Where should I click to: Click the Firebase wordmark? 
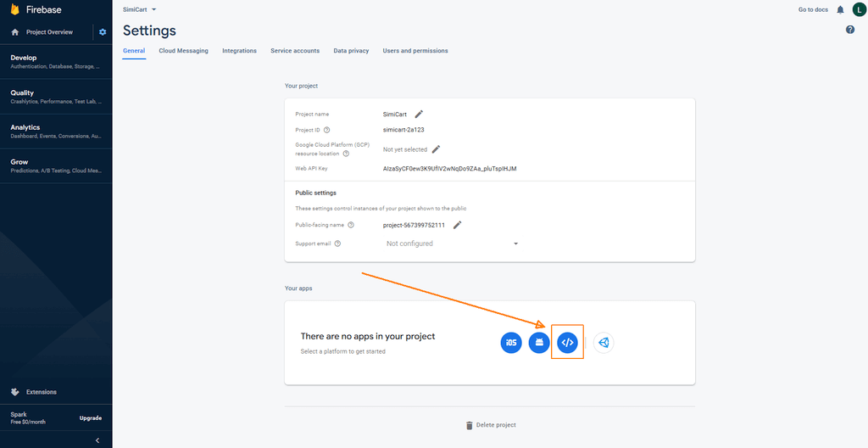[44, 9]
